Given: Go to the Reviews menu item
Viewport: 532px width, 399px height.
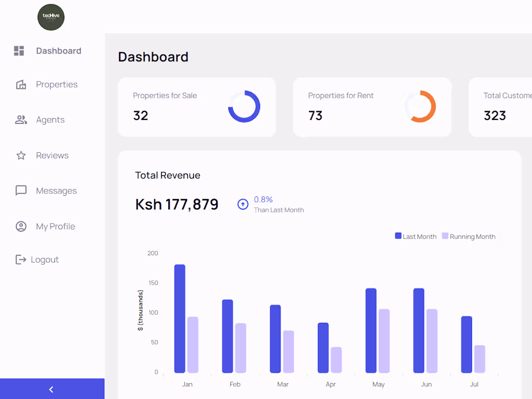Looking at the screenshot, I should point(52,155).
